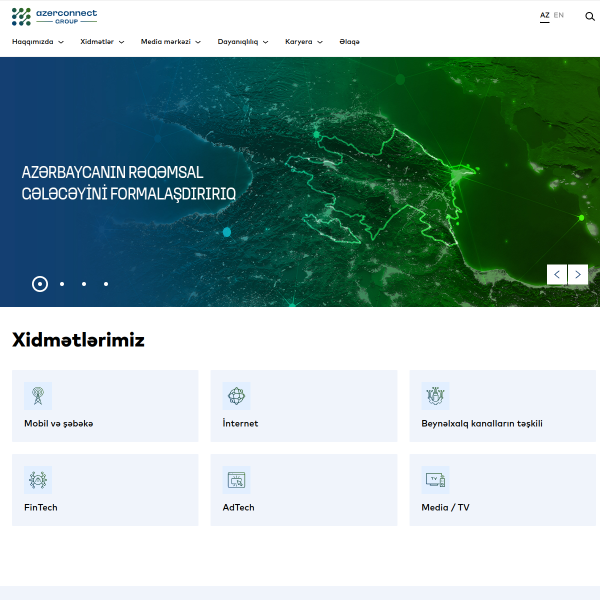Click the Mobil və şəbəkə antenna icon
This screenshot has width=600, height=600.
[38, 395]
